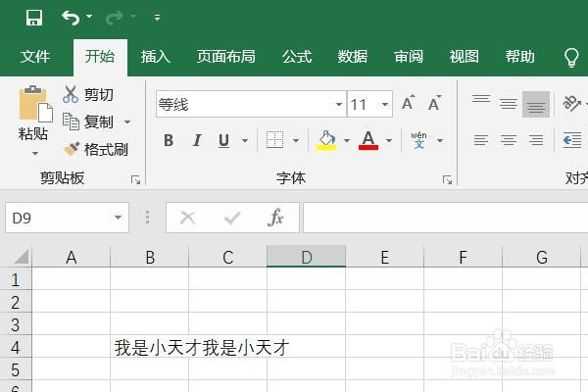This screenshot has width=588, height=392.
Task: Switch to the 开始 ribbon tab
Action: [100, 57]
